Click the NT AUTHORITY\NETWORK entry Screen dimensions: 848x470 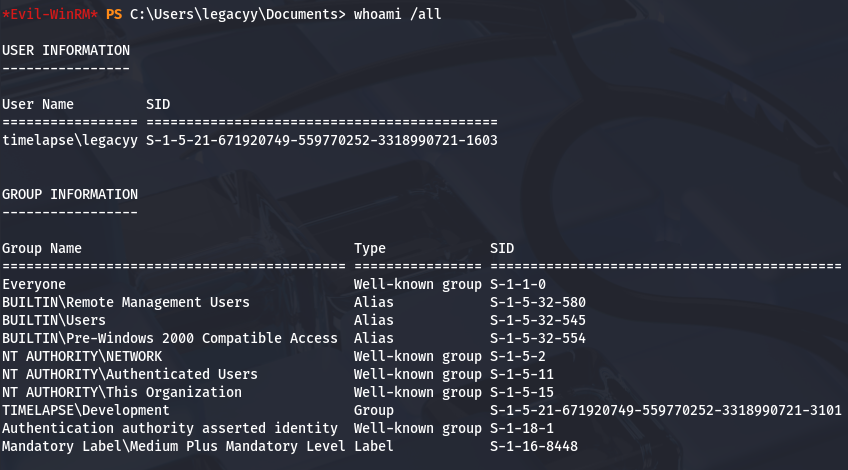point(82,356)
